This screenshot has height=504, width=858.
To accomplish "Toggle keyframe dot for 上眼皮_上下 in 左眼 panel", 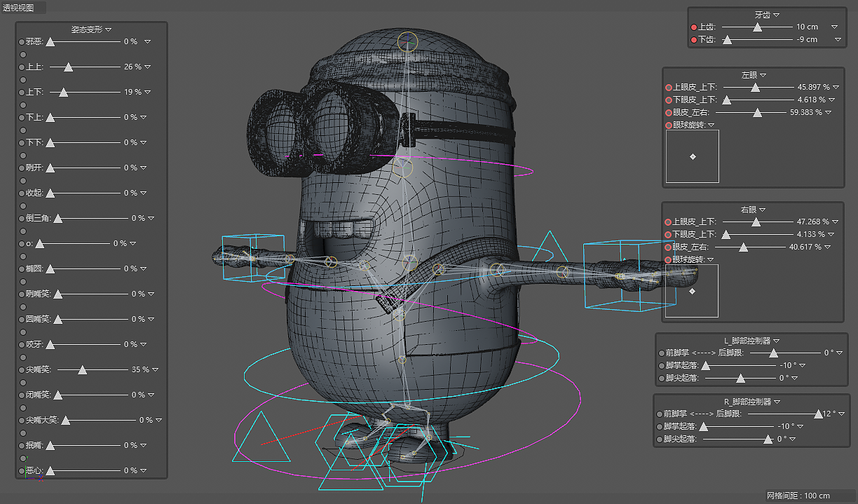I will coord(669,88).
